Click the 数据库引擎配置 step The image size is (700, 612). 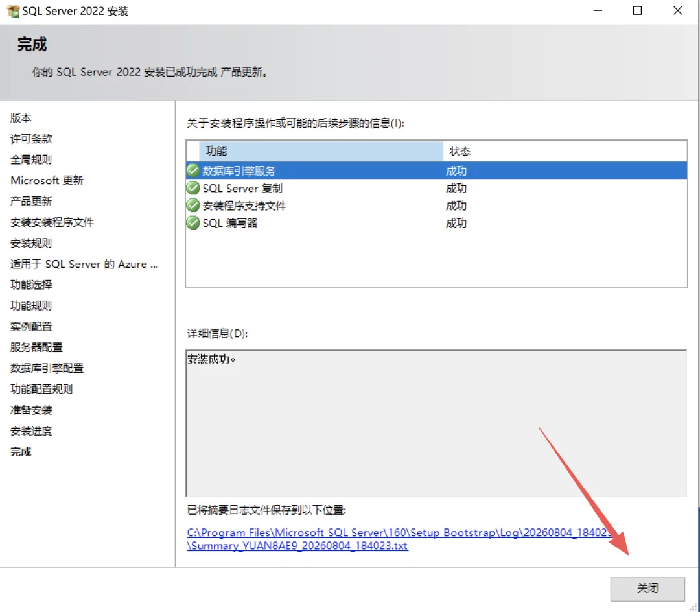pyautogui.click(x=47, y=368)
